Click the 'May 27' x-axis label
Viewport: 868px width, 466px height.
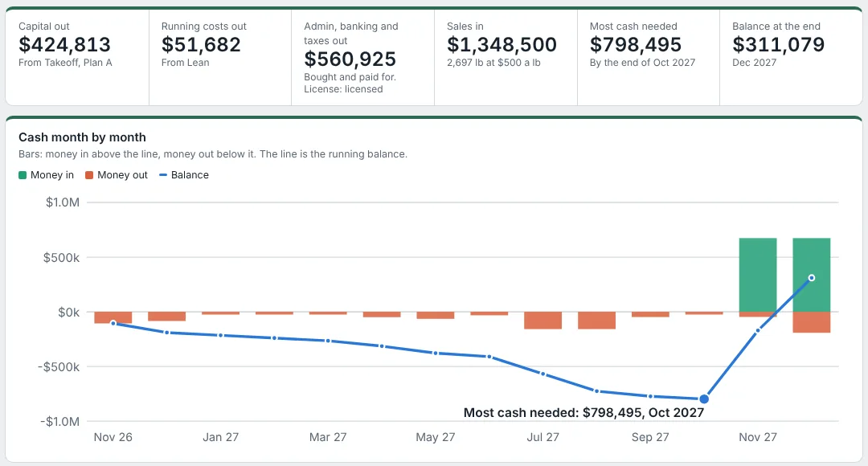tap(435, 437)
